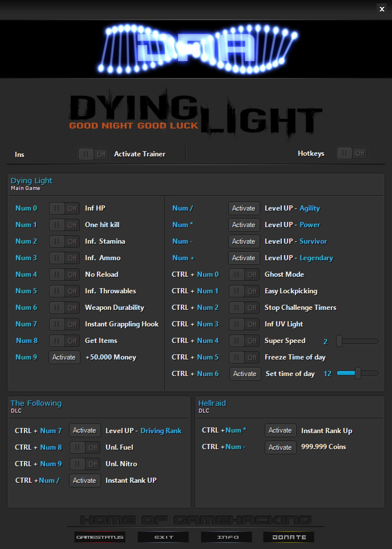Click the Ins hotkey label
Viewport: 392px width, 549px height.
point(19,154)
